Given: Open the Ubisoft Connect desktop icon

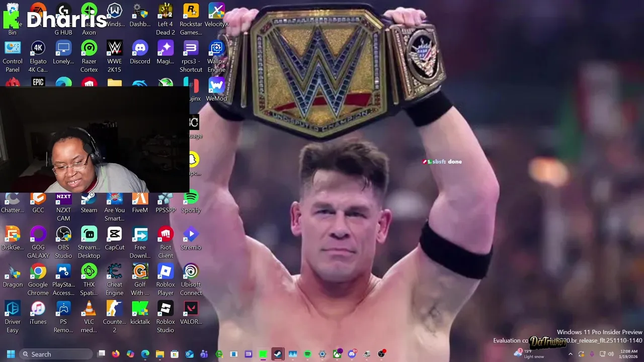Looking at the screenshot, I should point(191,280).
